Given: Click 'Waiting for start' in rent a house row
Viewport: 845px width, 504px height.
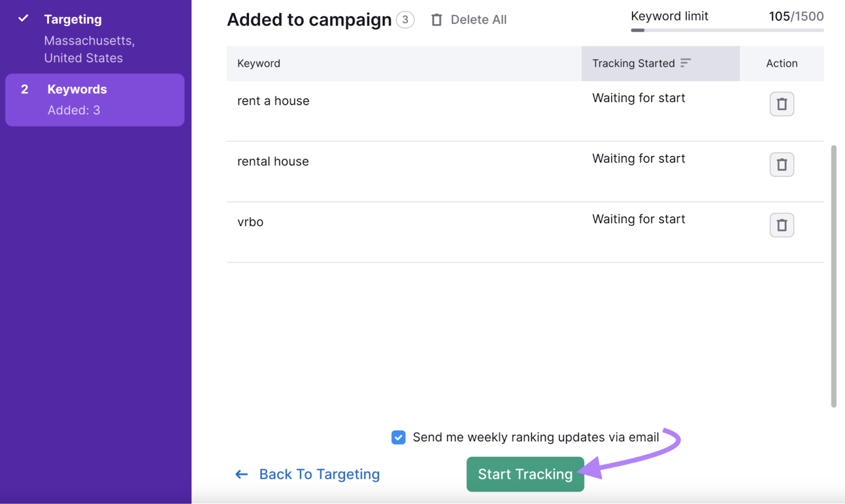Looking at the screenshot, I should [639, 98].
